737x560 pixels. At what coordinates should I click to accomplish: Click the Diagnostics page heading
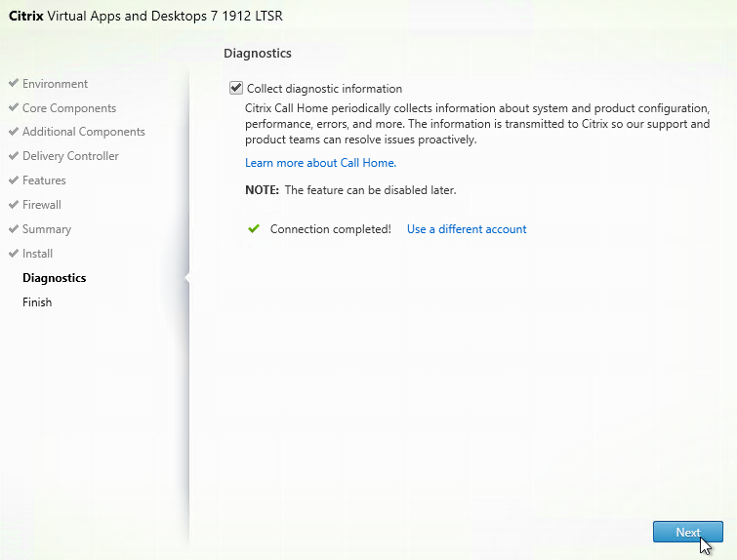point(258,53)
